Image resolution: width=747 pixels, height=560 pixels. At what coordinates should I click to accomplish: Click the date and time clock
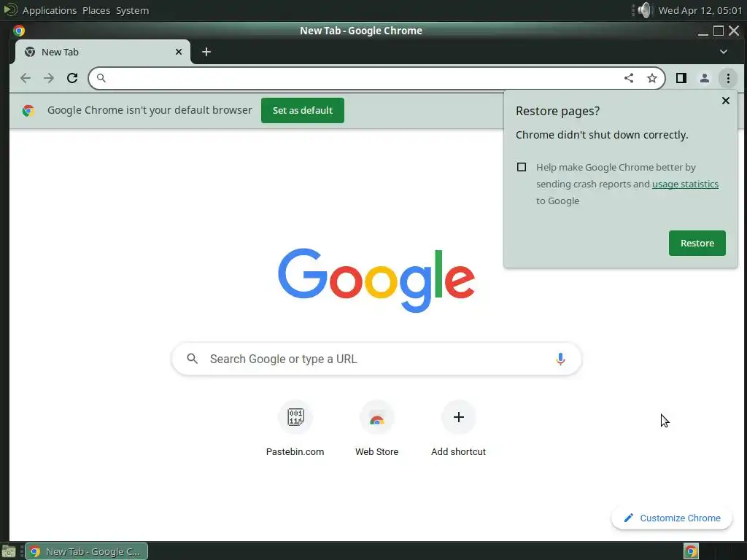click(700, 10)
